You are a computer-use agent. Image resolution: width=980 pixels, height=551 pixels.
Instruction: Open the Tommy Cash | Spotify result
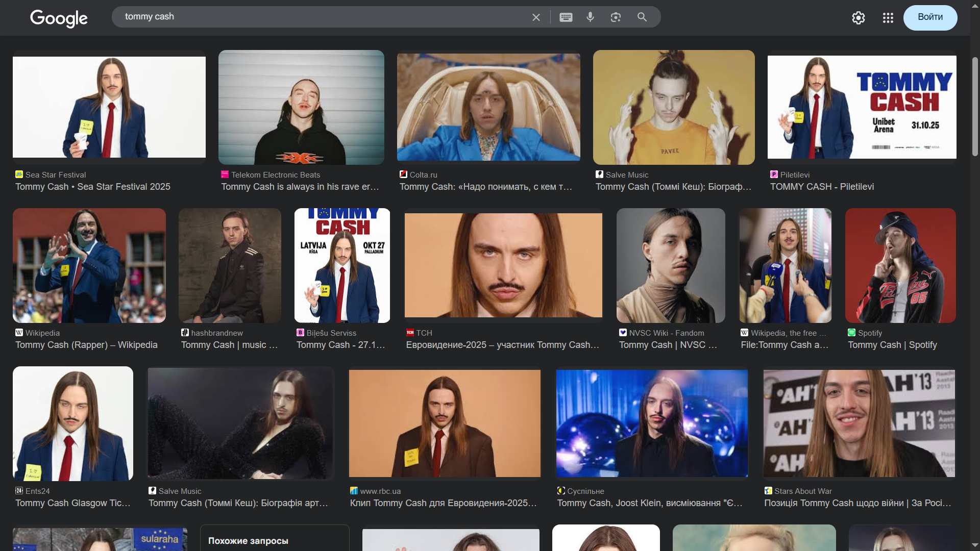(892, 345)
